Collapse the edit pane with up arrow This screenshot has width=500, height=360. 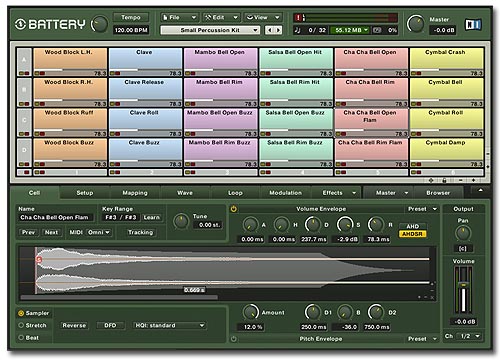click(480, 190)
